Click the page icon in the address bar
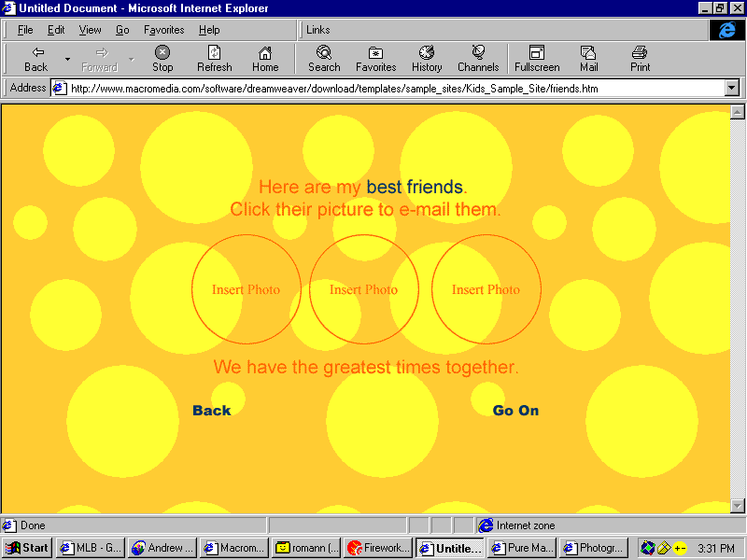Image resolution: width=747 pixels, height=560 pixels. 59,88
